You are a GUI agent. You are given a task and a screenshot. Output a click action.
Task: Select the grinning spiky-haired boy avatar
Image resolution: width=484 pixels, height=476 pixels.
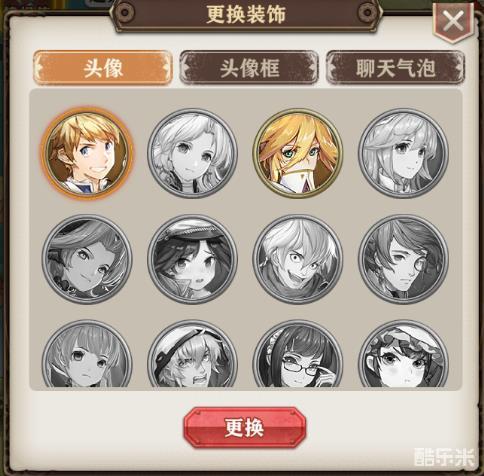[x=298, y=259]
